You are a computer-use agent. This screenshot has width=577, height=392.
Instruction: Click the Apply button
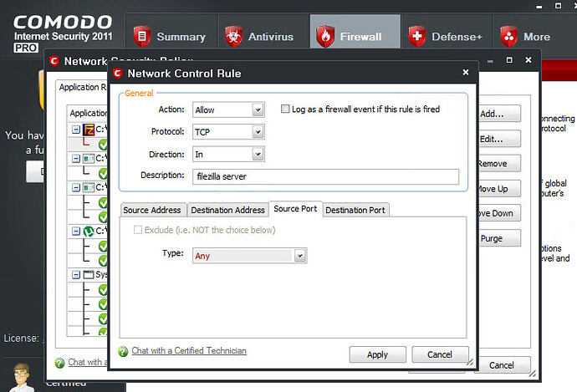click(377, 354)
